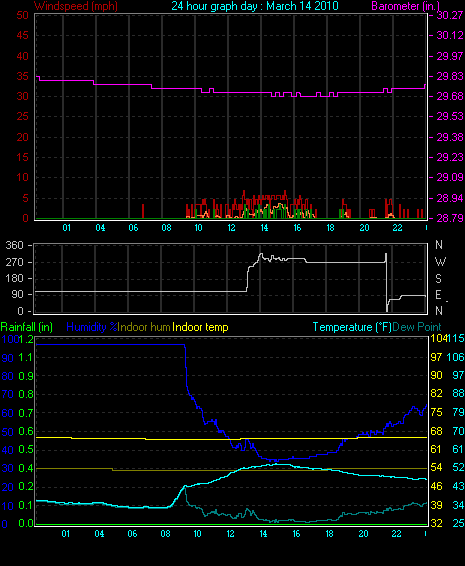Click the Barometer (in.) legend label
Image resolution: width=465 pixels, height=566 pixels.
point(405,6)
